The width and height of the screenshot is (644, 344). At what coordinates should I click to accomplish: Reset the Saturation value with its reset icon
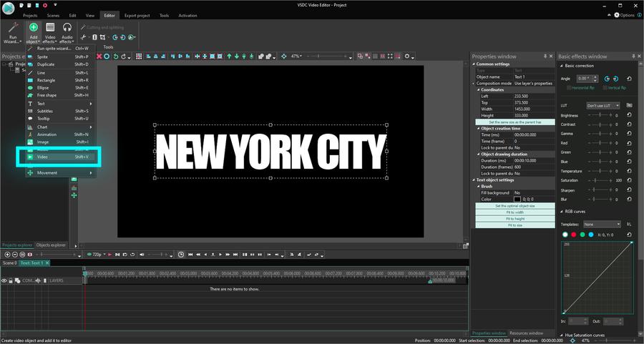(x=629, y=180)
